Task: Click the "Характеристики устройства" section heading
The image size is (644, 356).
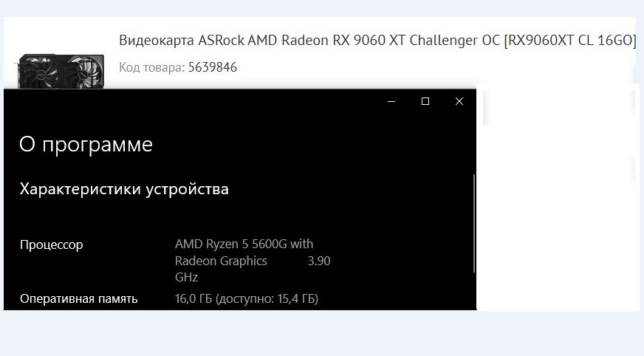Action: click(x=124, y=189)
